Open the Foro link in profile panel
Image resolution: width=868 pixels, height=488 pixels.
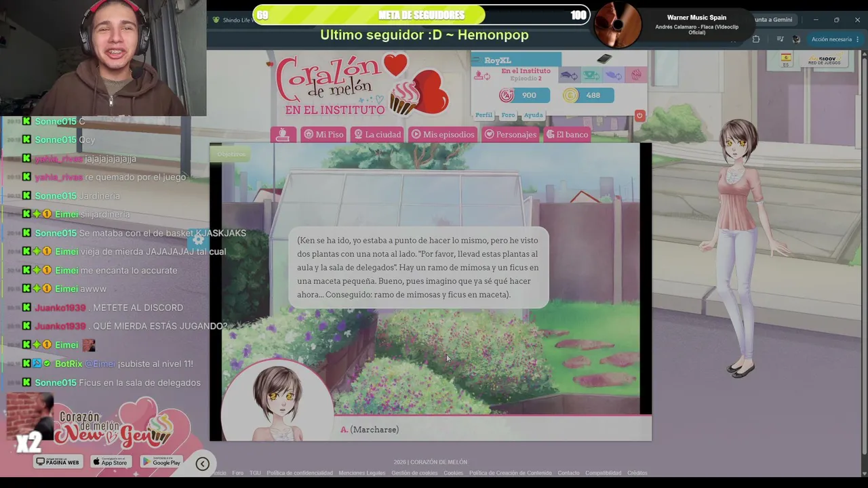pos(508,115)
